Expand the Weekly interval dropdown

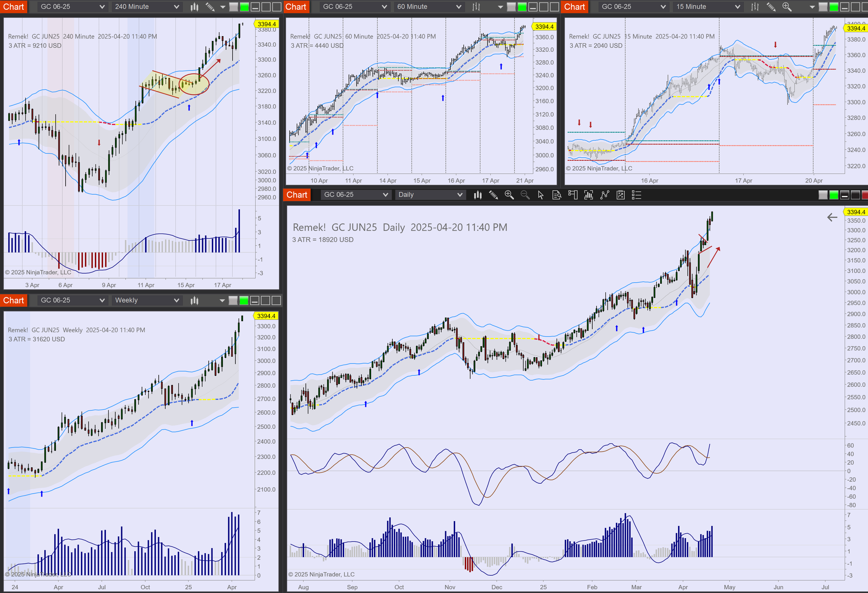[147, 300]
